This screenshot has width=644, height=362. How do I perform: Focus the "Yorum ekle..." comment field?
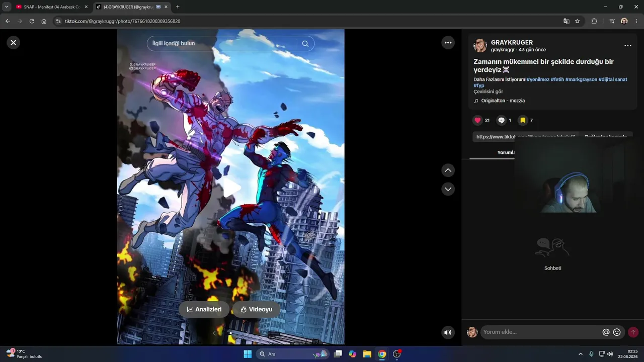(541, 332)
